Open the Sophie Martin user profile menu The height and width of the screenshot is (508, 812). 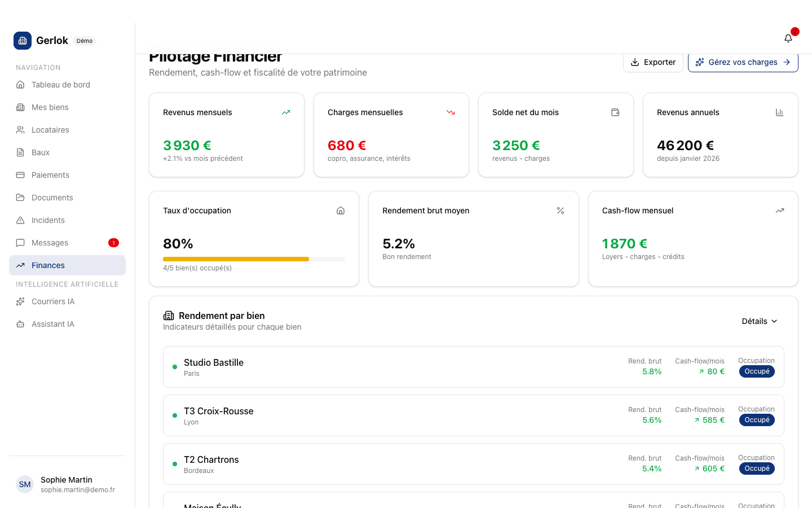coord(67,484)
